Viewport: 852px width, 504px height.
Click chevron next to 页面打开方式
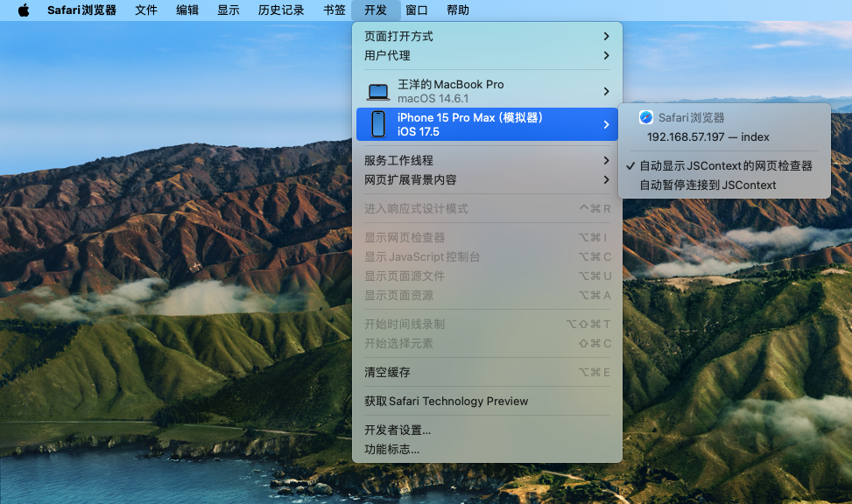(x=607, y=37)
